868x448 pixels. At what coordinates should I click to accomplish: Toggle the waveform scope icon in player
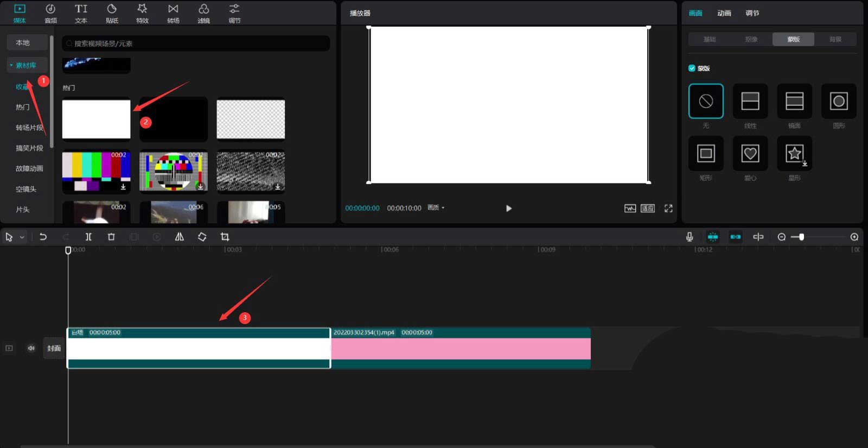click(630, 209)
